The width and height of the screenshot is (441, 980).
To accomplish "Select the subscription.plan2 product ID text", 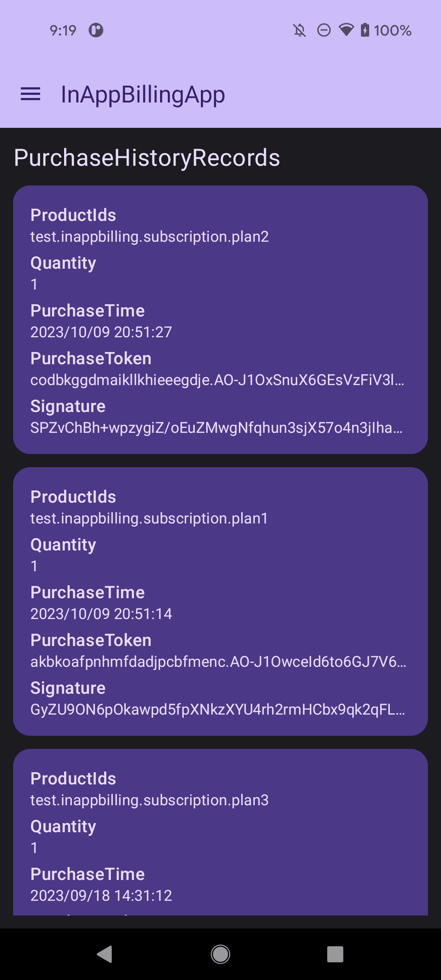I will [149, 237].
